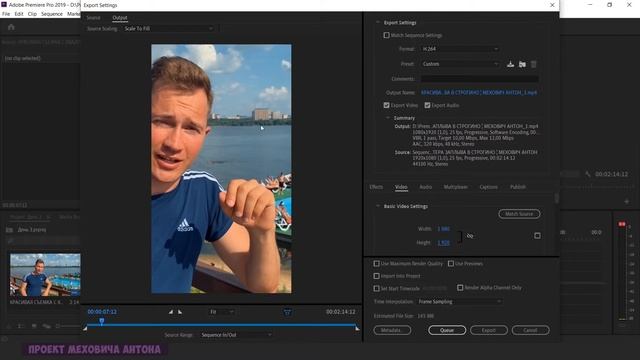Import a preset using the folder icon
640x360 pixels.
(x=522, y=64)
